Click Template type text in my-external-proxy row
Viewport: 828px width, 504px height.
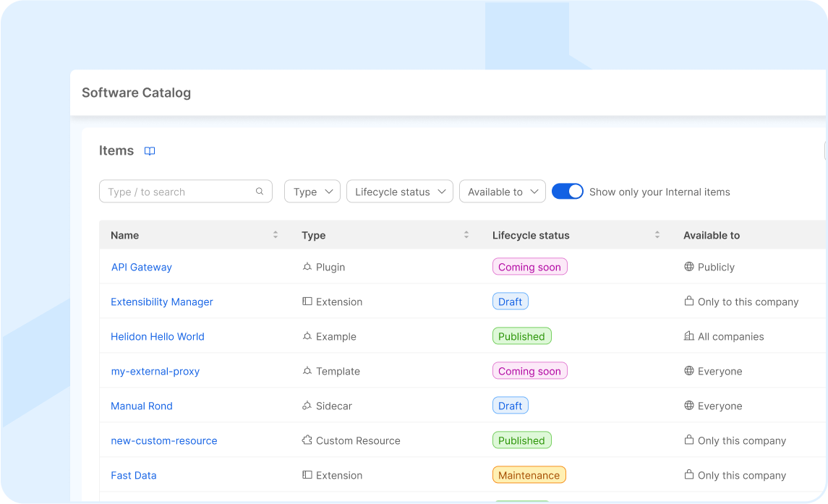(x=338, y=372)
